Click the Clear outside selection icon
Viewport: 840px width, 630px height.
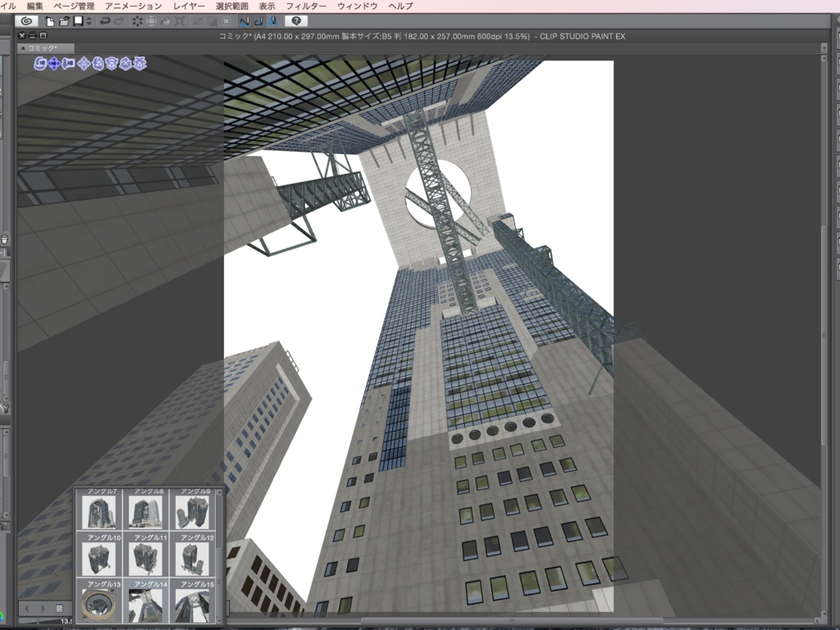pyautogui.click(x=152, y=21)
